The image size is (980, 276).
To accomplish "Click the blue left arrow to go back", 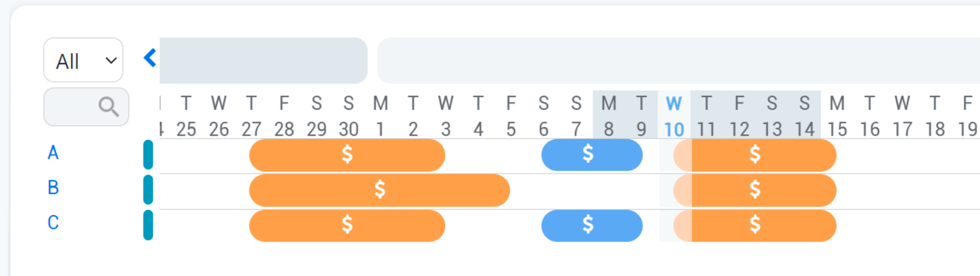I will [x=150, y=58].
